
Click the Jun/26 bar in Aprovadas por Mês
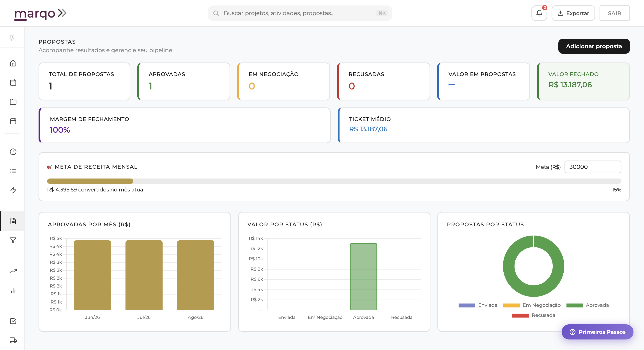(x=92, y=275)
